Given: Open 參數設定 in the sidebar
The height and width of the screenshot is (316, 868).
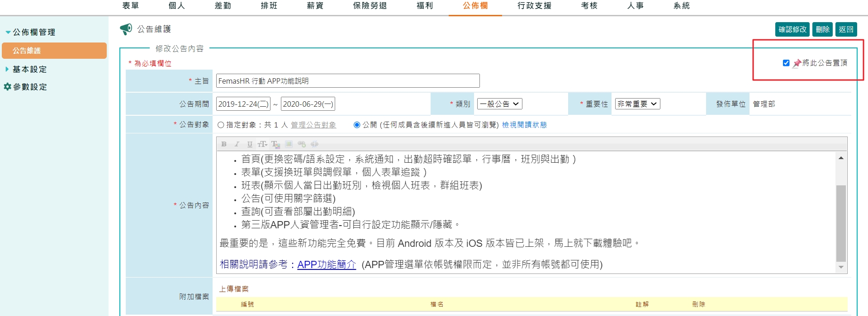Looking at the screenshot, I should pos(30,87).
